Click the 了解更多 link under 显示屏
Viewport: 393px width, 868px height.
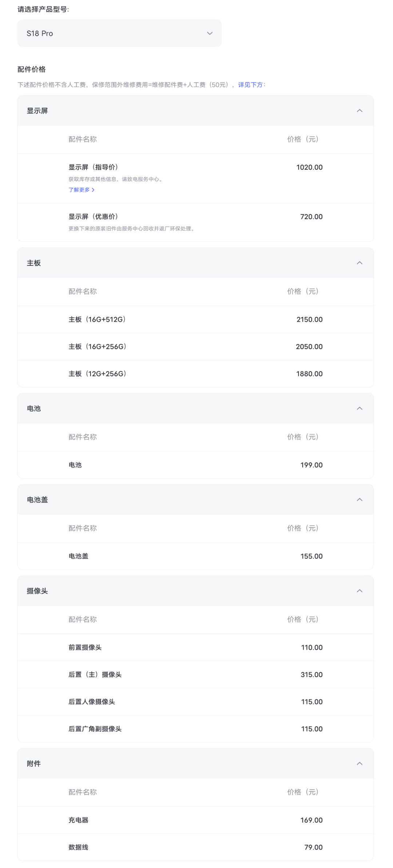tap(79, 190)
